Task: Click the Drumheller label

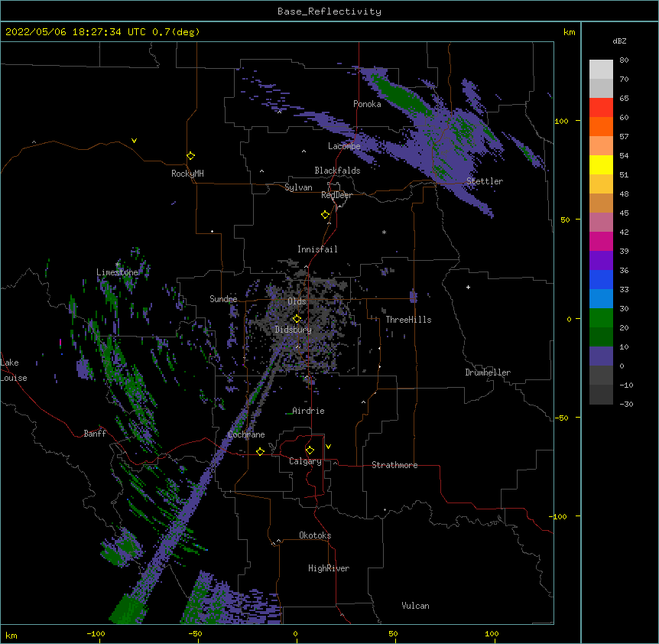Action: tap(488, 372)
